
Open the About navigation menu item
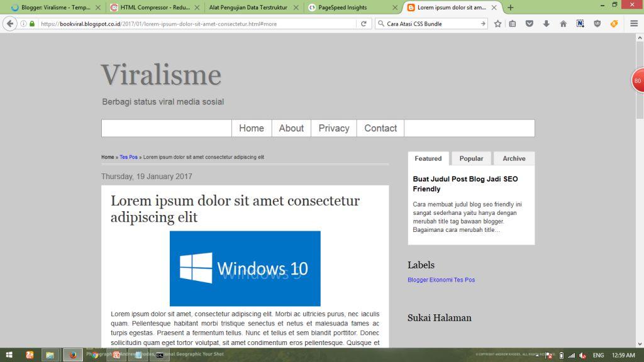click(291, 128)
